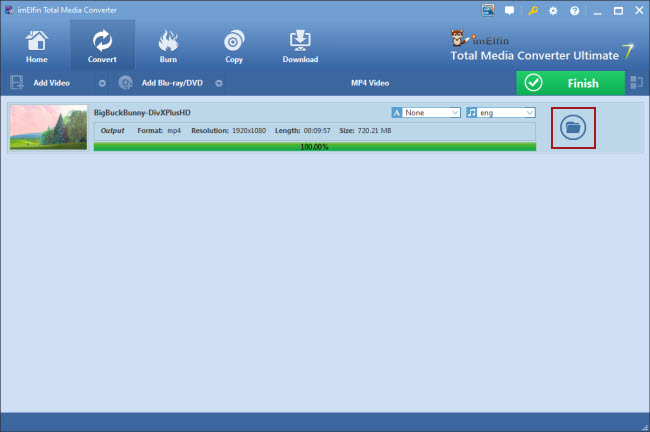Open the audio track dropdown showing eng
Image resolution: width=650 pixels, height=432 pixels.
(x=501, y=112)
